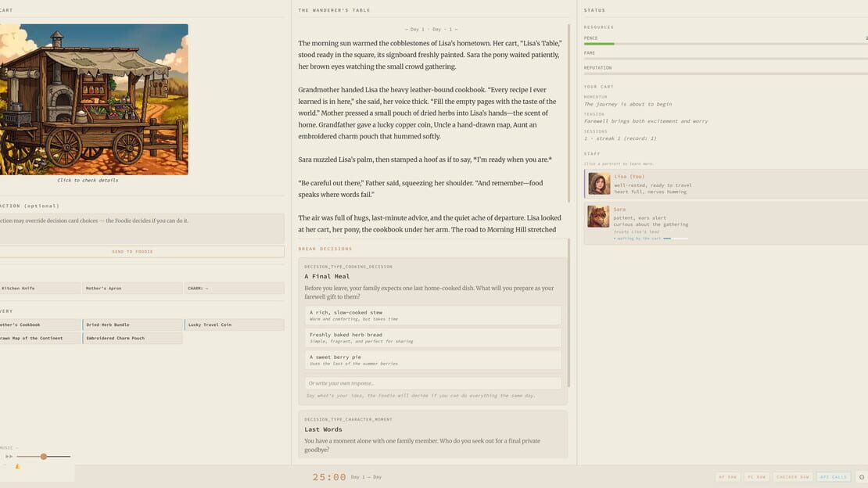The width and height of the screenshot is (868, 488).
Task: Click the optional action text box
Action: point(142,228)
